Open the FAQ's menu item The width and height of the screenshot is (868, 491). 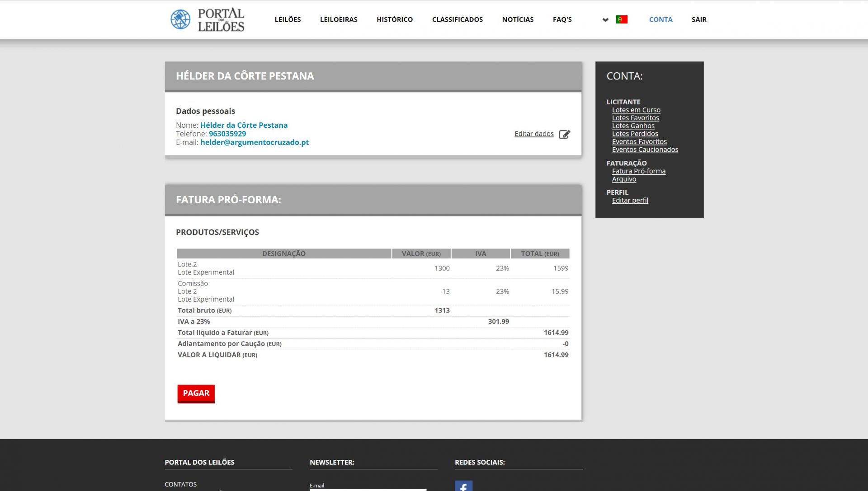pyautogui.click(x=562, y=19)
